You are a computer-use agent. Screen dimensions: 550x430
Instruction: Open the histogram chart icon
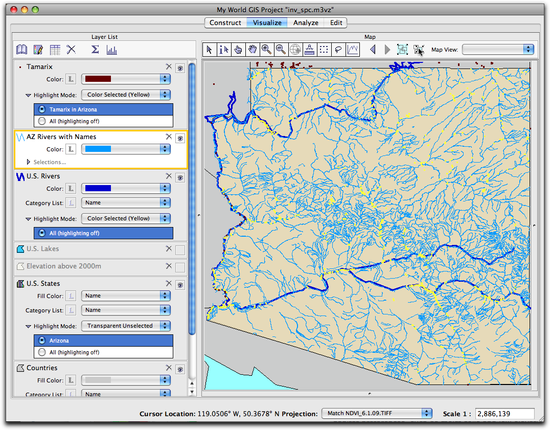click(x=112, y=49)
